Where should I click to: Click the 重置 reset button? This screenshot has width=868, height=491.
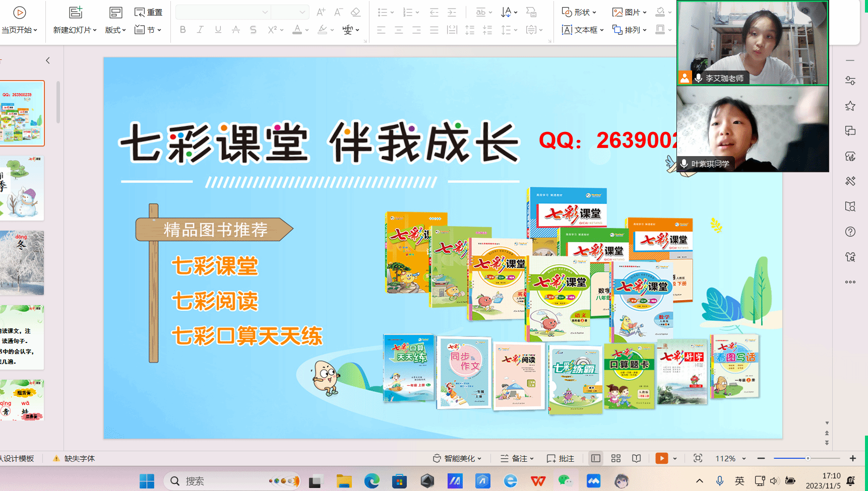click(149, 12)
